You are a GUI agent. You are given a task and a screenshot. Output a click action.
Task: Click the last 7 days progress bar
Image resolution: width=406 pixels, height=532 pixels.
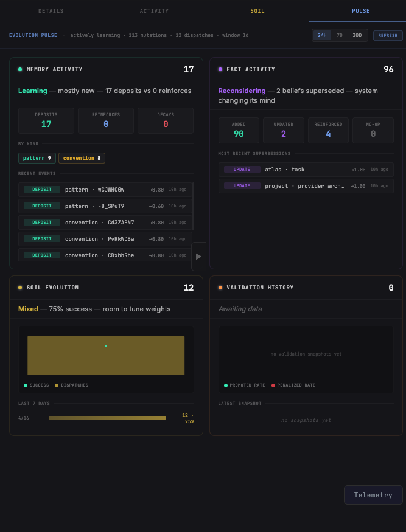pyautogui.click(x=107, y=418)
